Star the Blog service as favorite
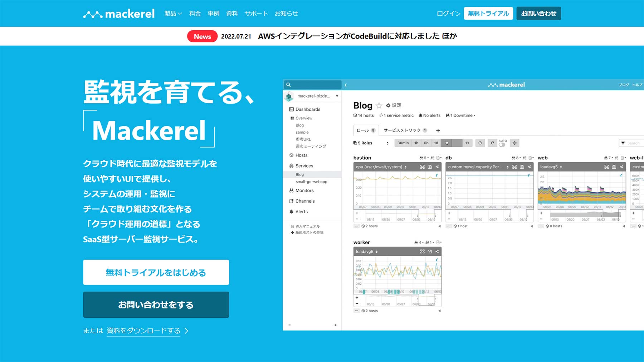644x362 pixels. click(x=379, y=105)
